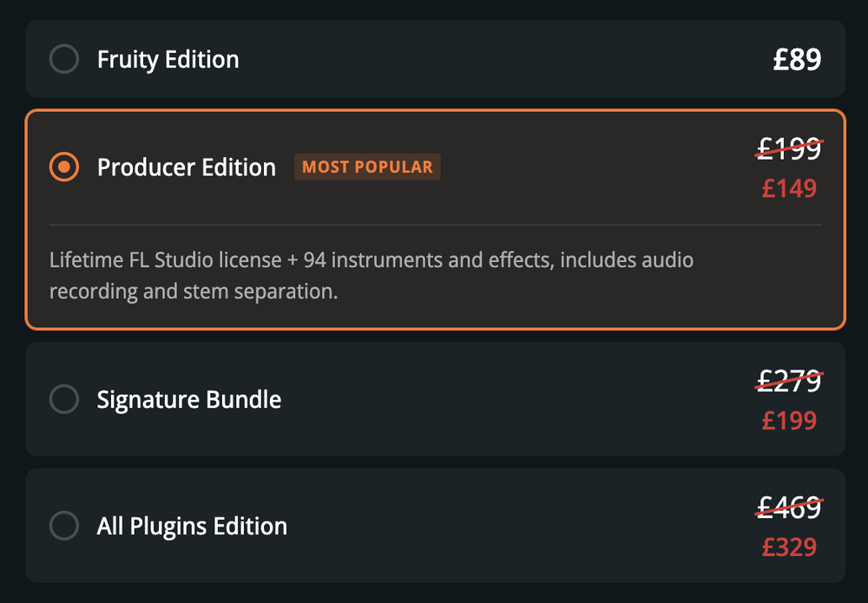Click the crossed-out £469 price

coord(789,507)
